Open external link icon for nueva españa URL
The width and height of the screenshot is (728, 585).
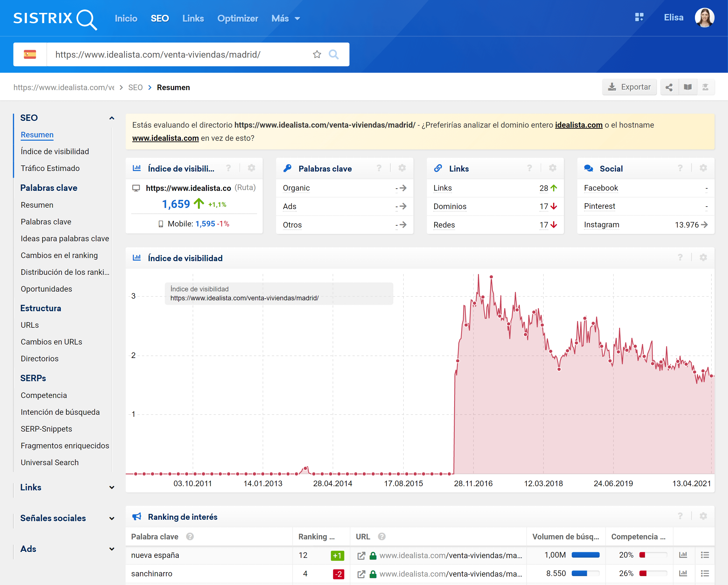[361, 556]
